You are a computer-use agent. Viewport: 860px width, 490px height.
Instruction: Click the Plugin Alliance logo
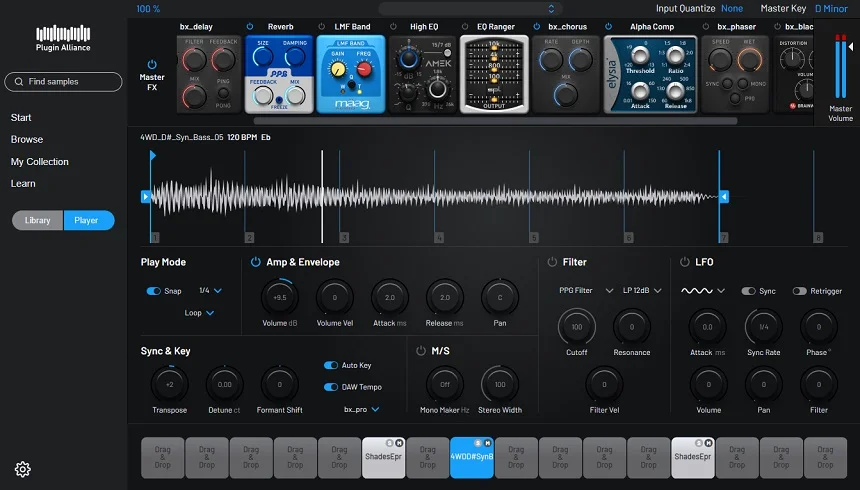coord(63,38)
